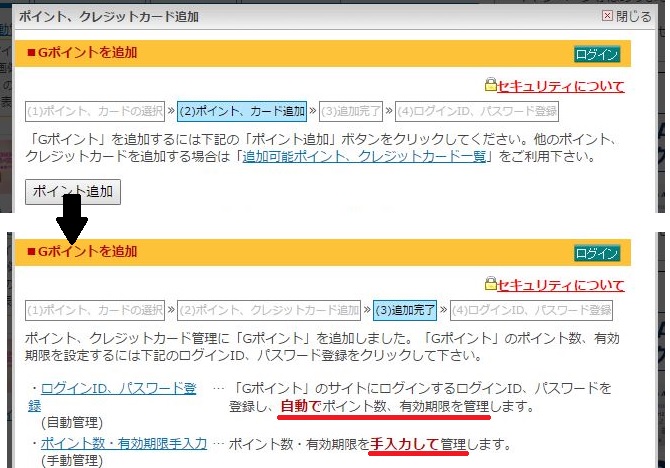Select upper step (4)ログインID、パスワード登録
The width and height of the screenshot is (670, 468).
point(477,112)
